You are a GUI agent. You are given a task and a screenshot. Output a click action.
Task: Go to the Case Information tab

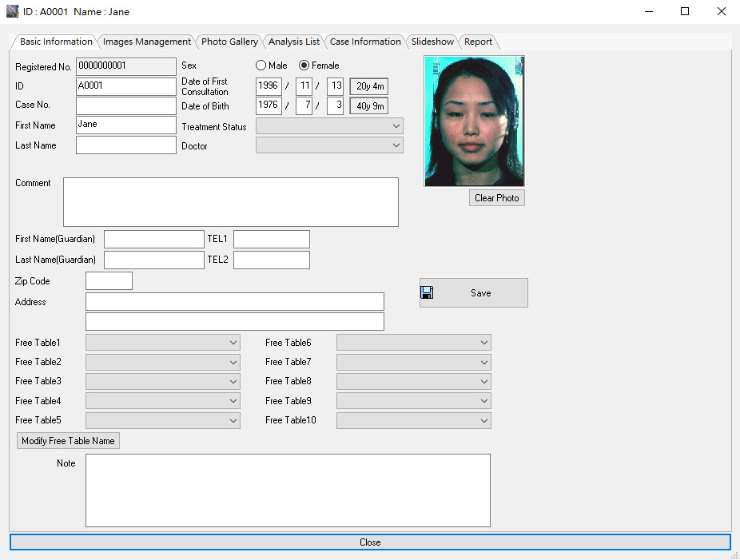pyautogui.click(x=365, y=42)
